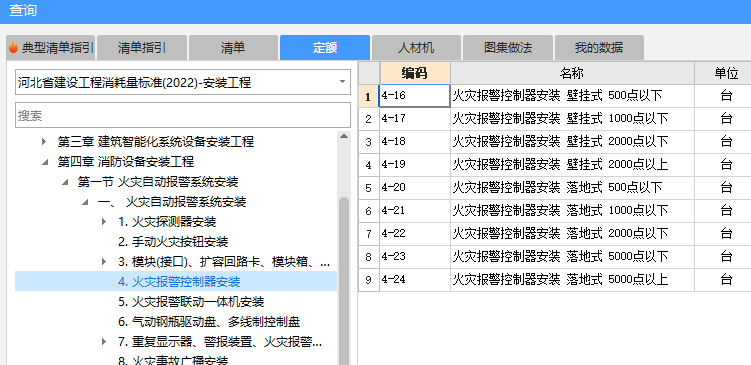Select 一、火灾自动报警系统安装 tree item
Viewport: 751px width, 365px height.
[172, 202]
